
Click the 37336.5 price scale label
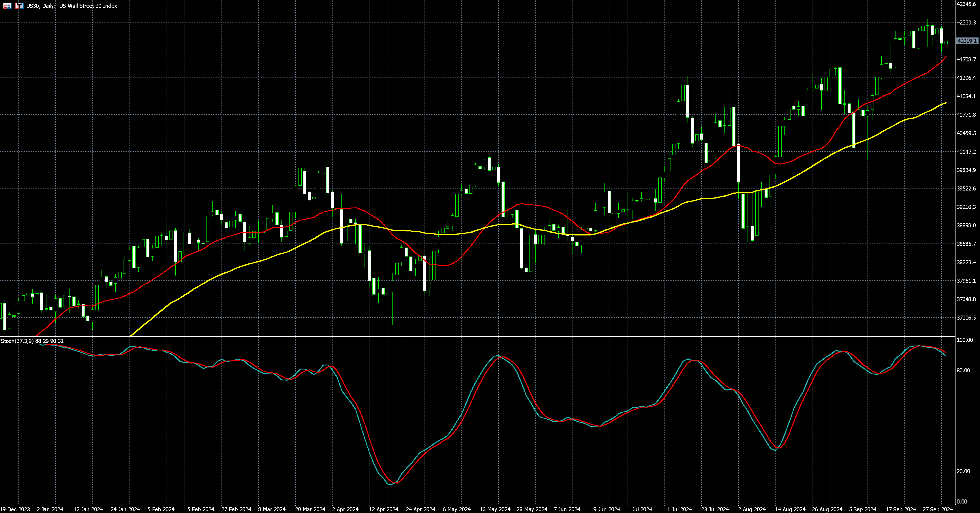point(967,318)
